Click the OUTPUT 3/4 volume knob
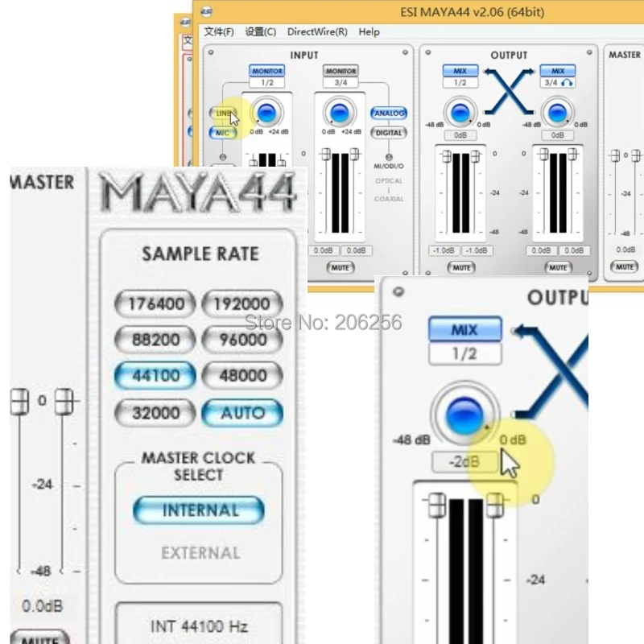Viewport: 644px width, 644px height. pyautogui.click(x=557, y=113)
